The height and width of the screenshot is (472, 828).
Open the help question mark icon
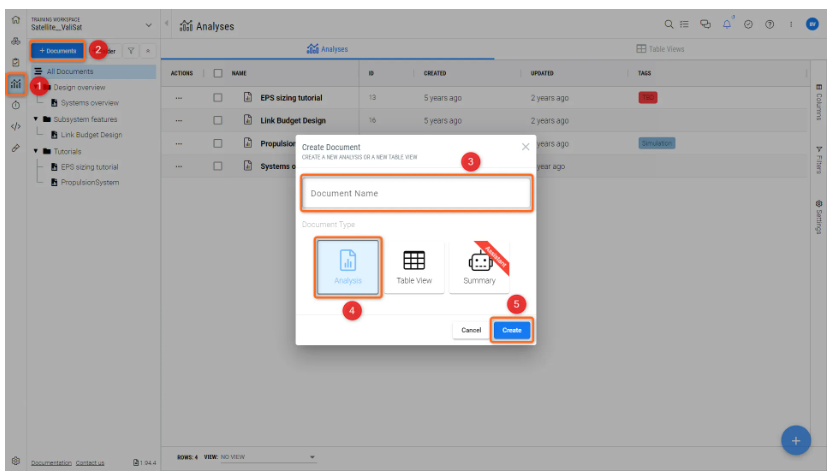click(769, 24)
